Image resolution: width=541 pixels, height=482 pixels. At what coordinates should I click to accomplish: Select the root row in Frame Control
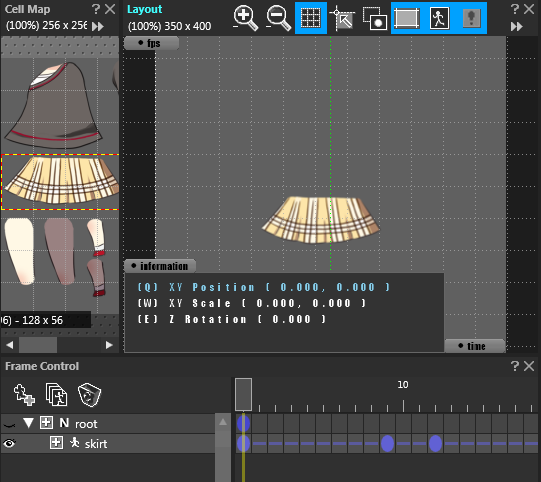click(108, 423)
